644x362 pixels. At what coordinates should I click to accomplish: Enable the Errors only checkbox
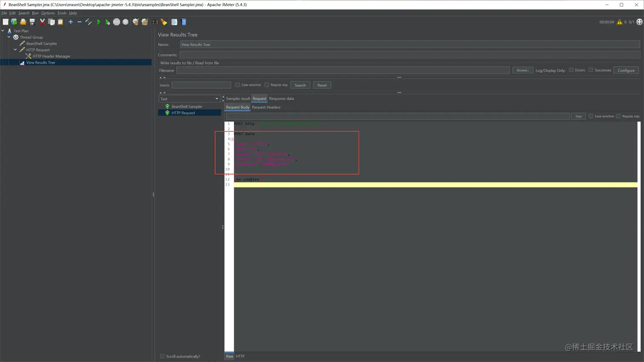571,70
